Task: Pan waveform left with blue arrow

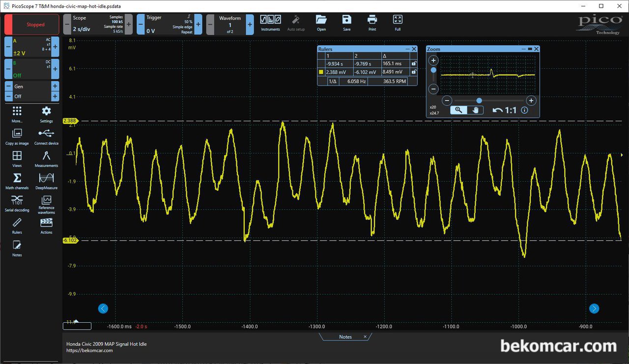Action: click(x=103, y=308)
